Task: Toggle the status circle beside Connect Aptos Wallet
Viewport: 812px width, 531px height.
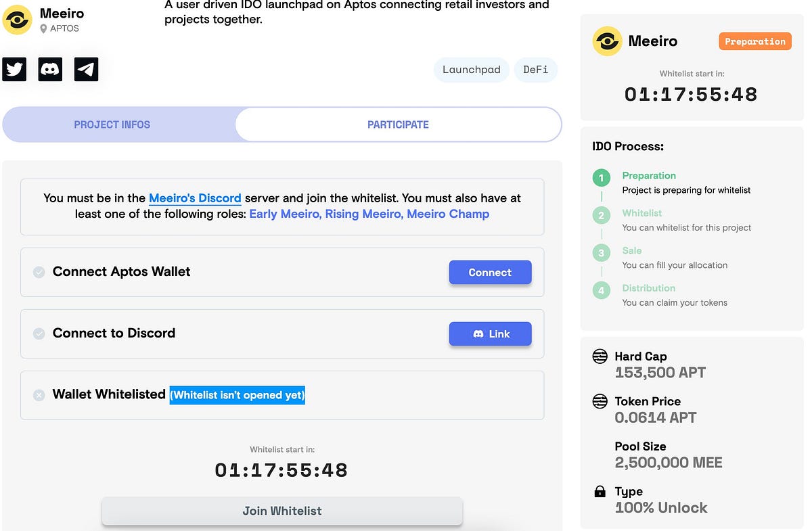Action: (x=39, y=272)
